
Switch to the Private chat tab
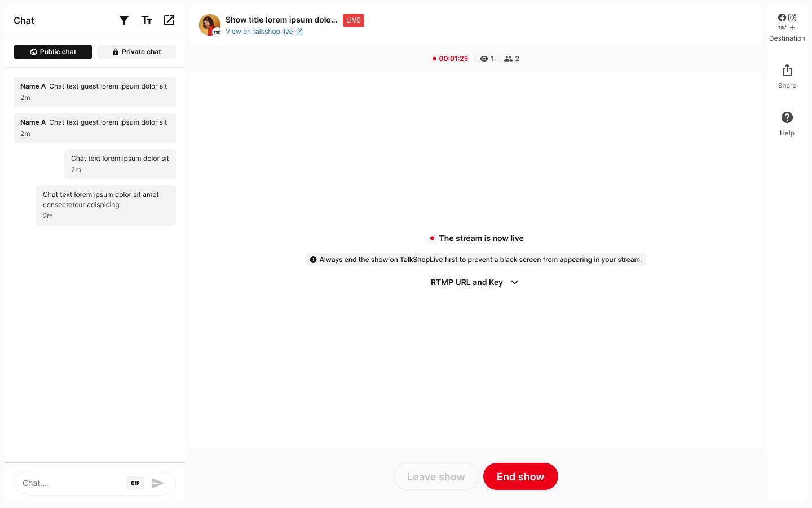pyautogui.click(x=136, y=52)
